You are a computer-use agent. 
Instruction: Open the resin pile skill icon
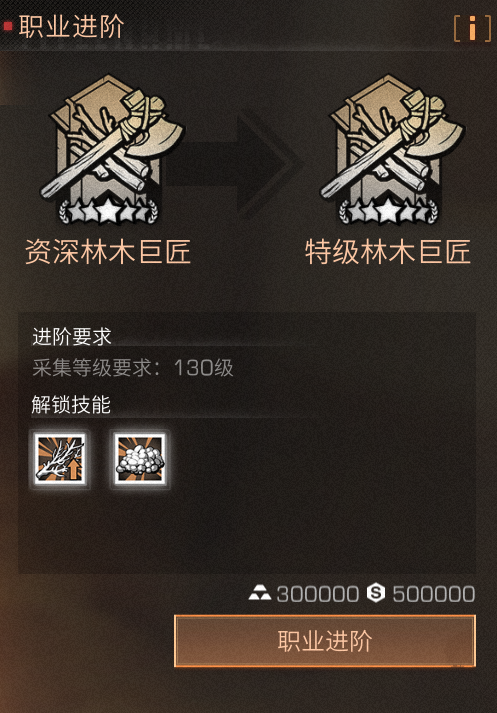tap(140, 459)
